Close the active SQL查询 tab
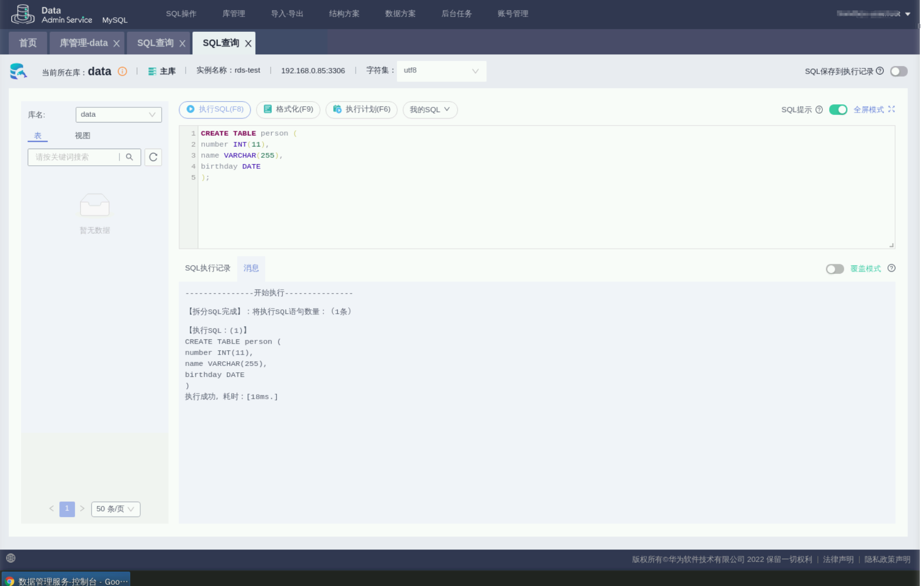924x586 pixels. (x=248, y=43)
